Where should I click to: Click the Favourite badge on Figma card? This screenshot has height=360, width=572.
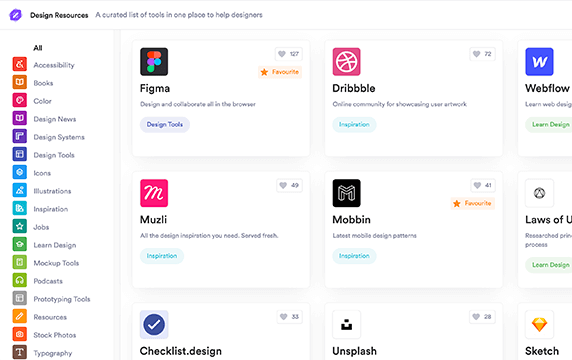point(280,72)
